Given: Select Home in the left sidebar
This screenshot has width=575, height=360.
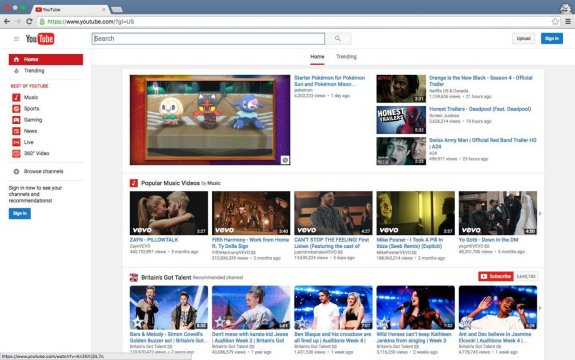Looking at the screenshot, I should (46, 59).
